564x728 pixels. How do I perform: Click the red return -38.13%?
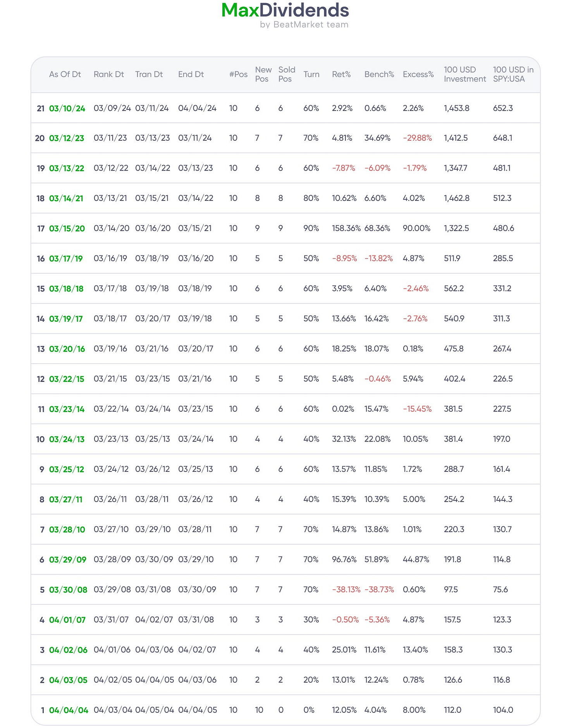tap(346, 590)
